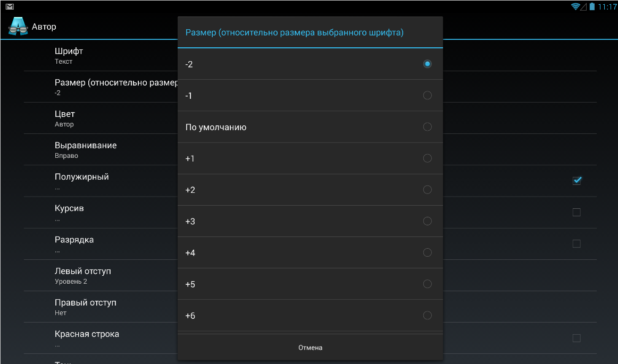Image resolution: width=618 pixels, height=364 pixels.
Task: Select the -2 size radio option
Action: (x=427, y=64)
